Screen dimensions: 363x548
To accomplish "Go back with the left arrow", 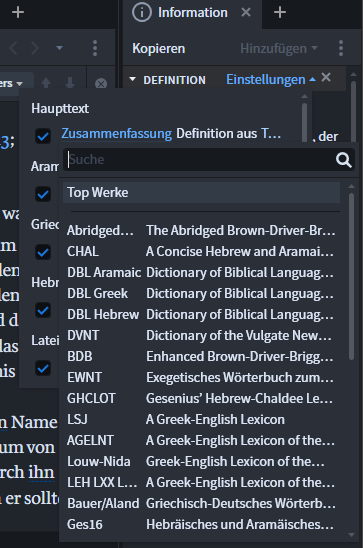I will coord(13,48).
